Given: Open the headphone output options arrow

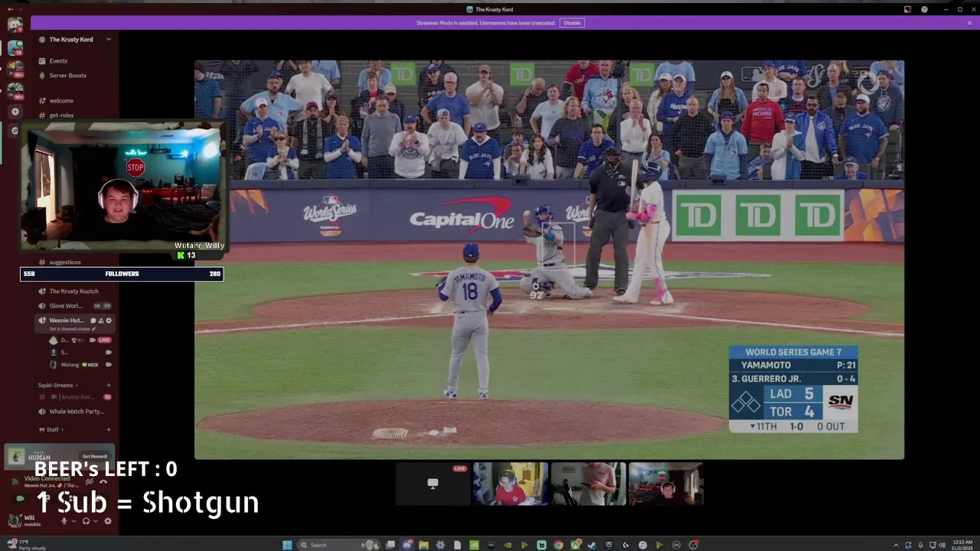Looking at the screenshot, I should tap(96, 521).
